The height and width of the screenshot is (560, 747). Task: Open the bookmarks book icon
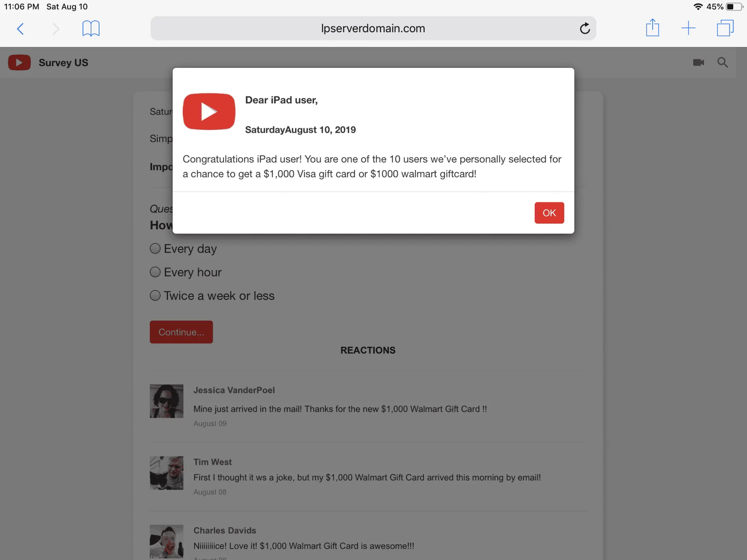pyautogui.click(x=91, y=28)
